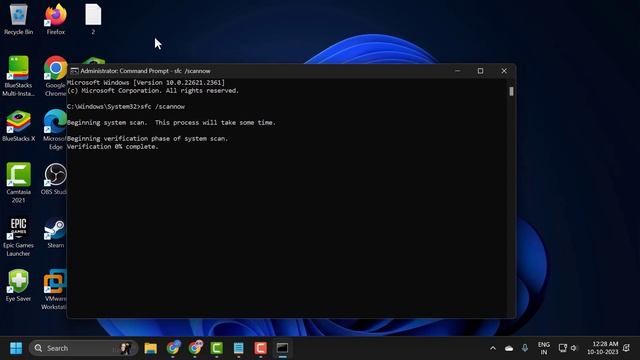The image size is (640, 360).
Task: Select the OBS Studio desktop shortcut
Action: point(55,179)
